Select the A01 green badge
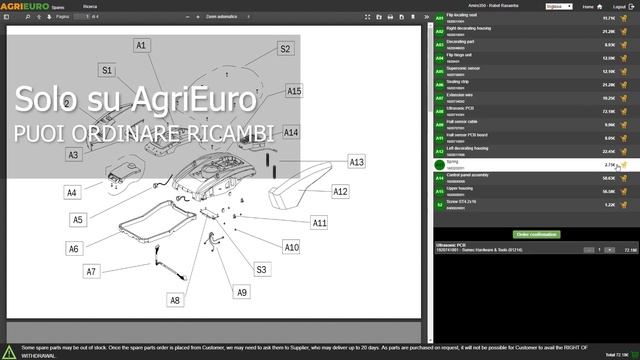 click(x=440, y=18)
